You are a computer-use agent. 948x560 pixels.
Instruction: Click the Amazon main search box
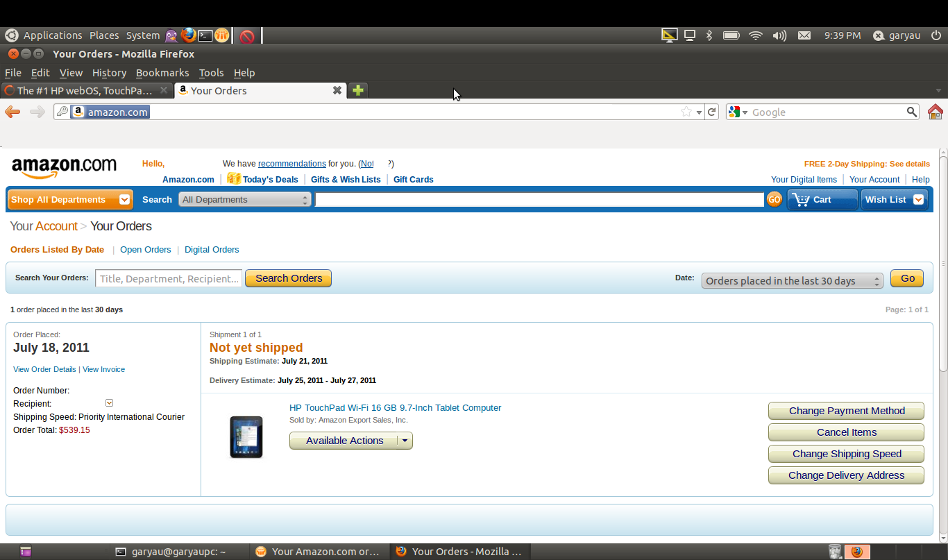(540, 200)
